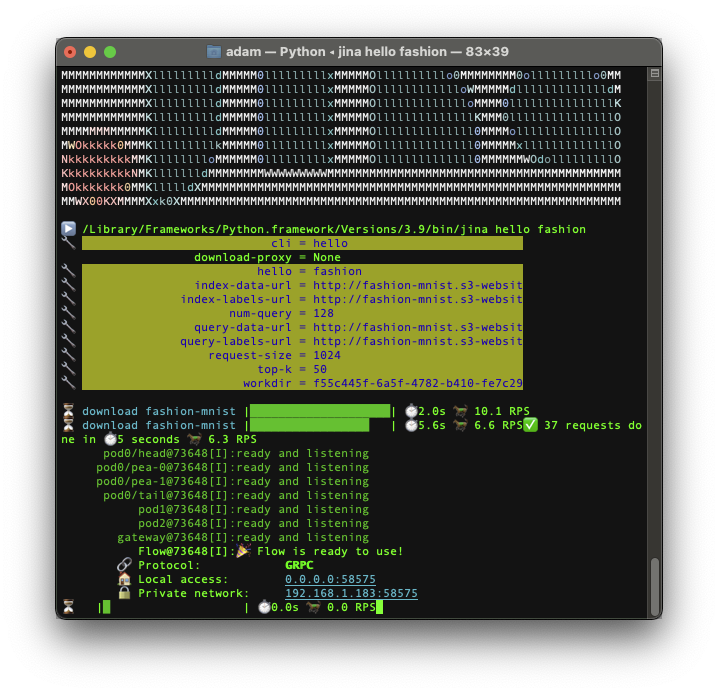
Task: Open the 0.0.0.0:58575 local access link
Action: [x=330, y=579]
